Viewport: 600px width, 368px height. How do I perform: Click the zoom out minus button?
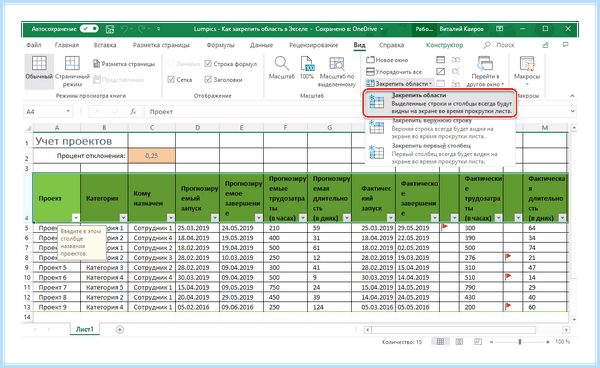(492, 342)
